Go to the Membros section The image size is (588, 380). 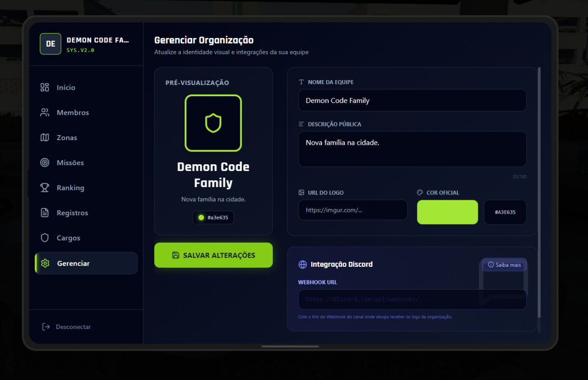click(x=86, y=113)
